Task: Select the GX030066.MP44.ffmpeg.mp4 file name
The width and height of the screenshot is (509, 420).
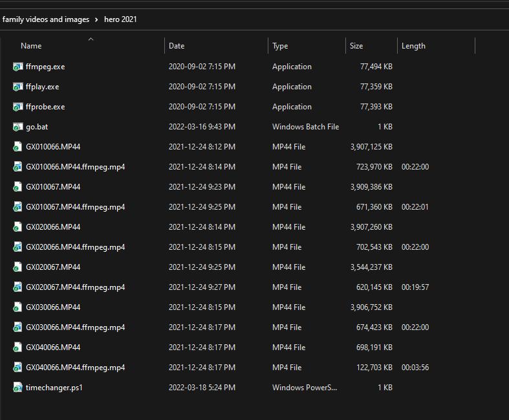Action: point(75,327)
